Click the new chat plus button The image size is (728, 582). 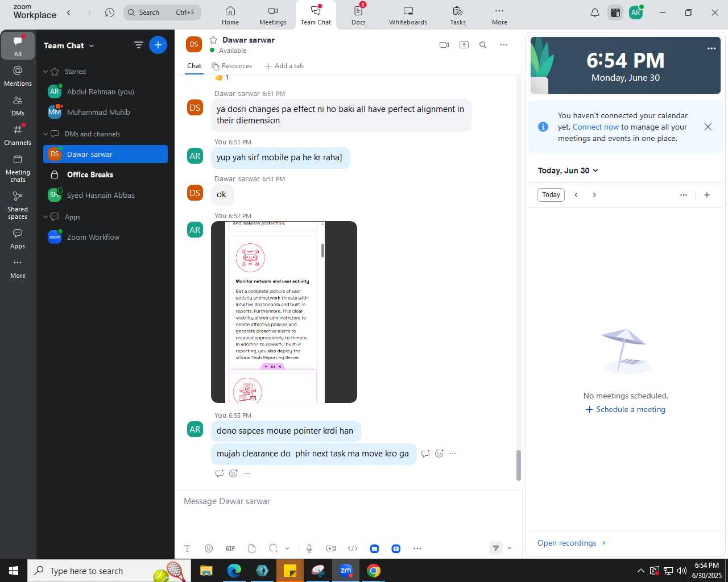point(158,45)
